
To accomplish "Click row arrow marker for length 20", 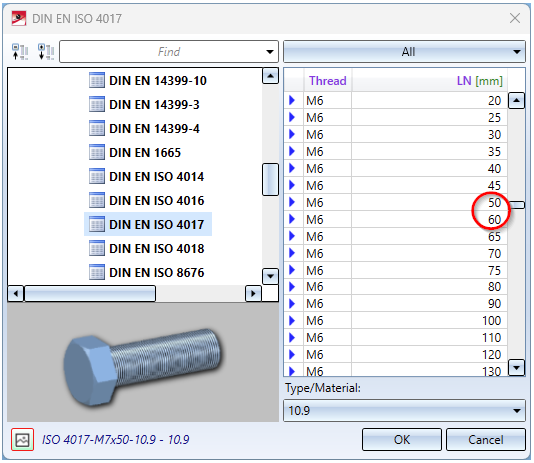I will (x=292, y=100).
